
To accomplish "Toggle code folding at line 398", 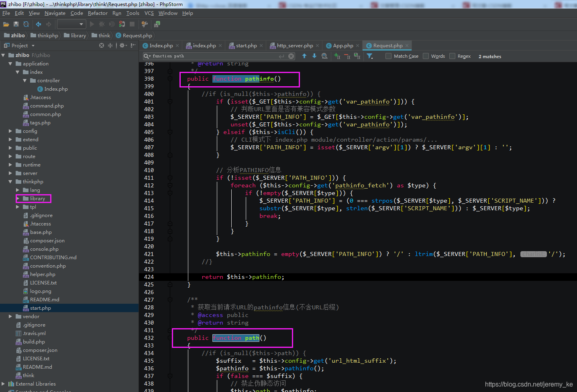I will pyautogui.click(x=170, y=79).
